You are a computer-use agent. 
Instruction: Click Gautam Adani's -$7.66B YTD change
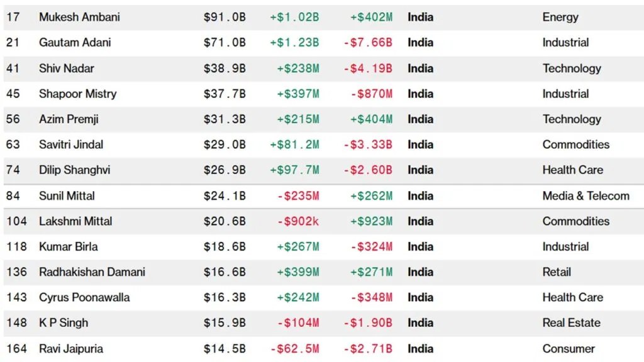(368, 43)
